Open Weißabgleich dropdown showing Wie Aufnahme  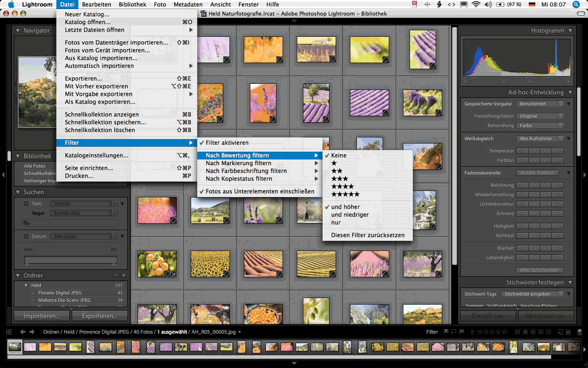pyautogui.click(x=540, y=139)
